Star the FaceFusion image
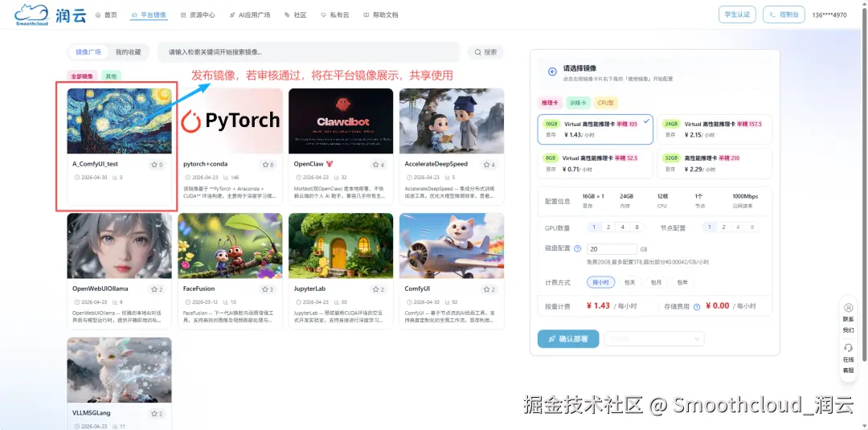Screen dimensions: 868x430 click(268, 289)
